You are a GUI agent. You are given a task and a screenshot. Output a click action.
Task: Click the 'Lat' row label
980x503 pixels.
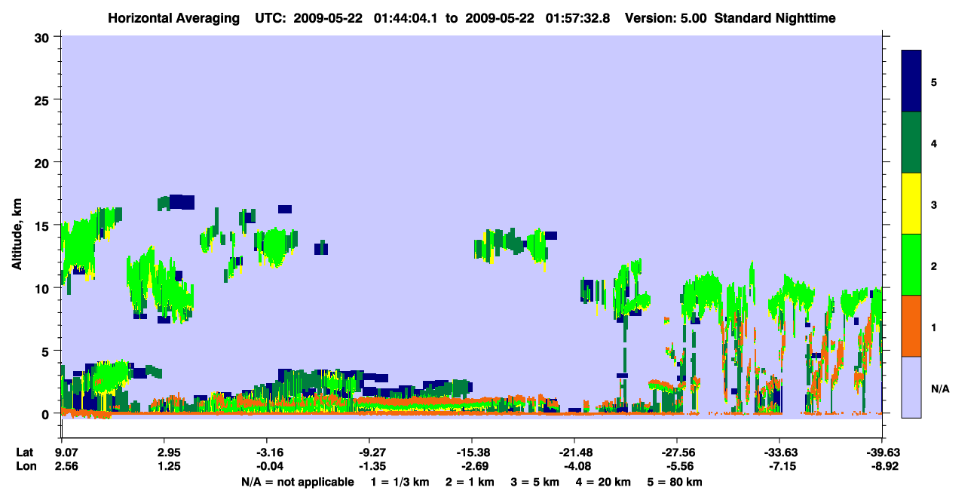coord(24,452)
